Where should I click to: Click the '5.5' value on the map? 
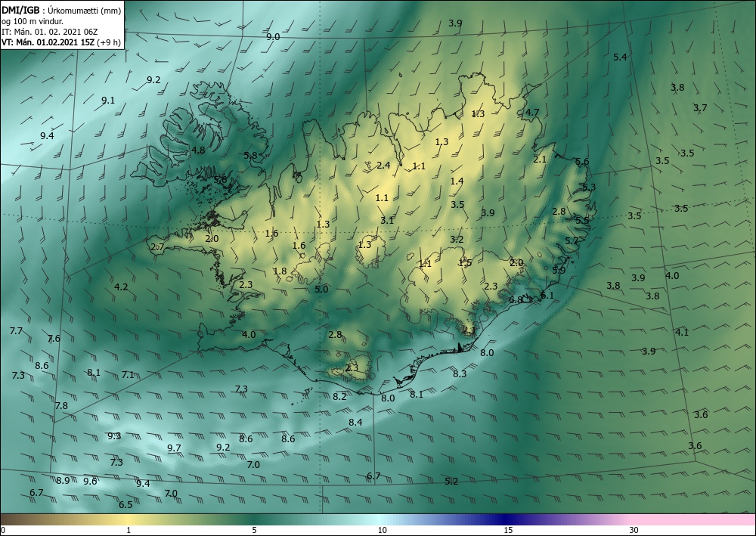coord(582,220)
